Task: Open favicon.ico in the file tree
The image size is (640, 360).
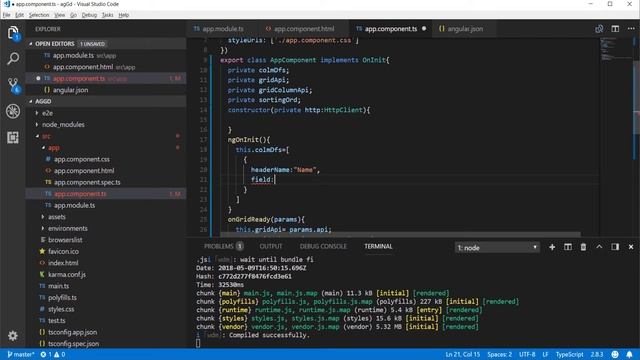Action: coord(63,251)
